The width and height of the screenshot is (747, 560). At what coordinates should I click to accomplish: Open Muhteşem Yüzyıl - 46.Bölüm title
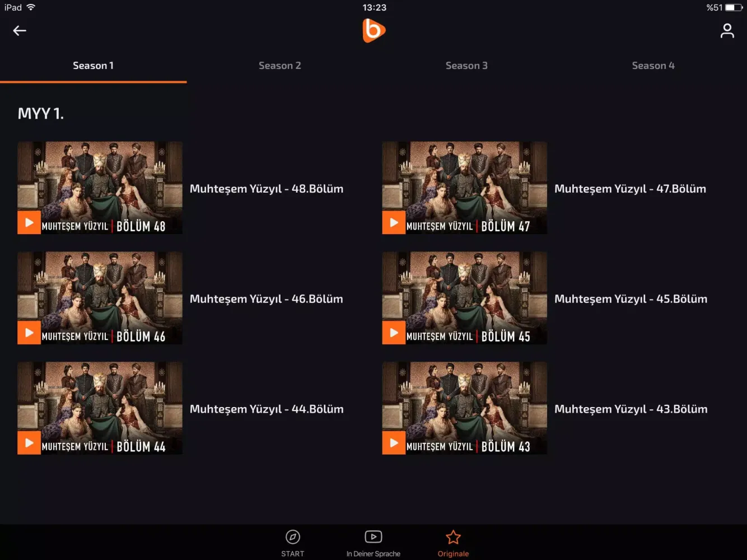(x=267, y=299)
